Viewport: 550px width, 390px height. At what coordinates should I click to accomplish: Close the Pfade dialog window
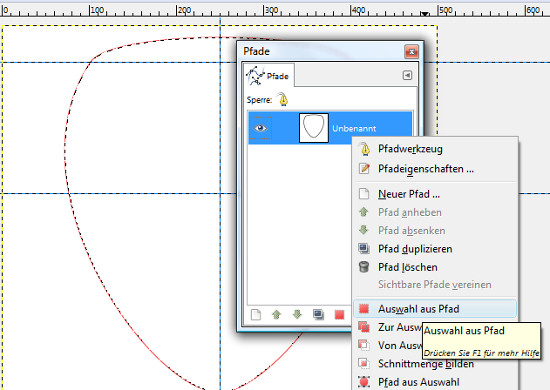411,52
